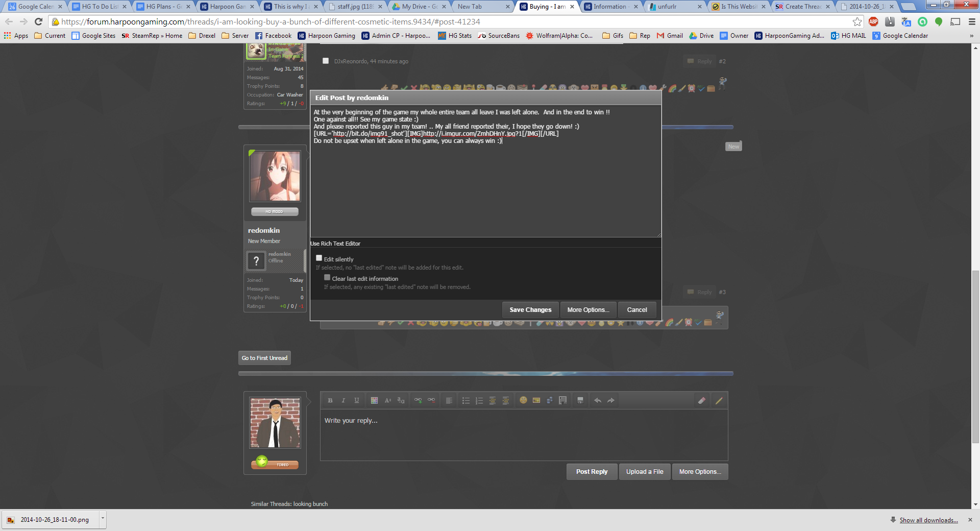Apply underline in the reply editor

pos(357,401)
